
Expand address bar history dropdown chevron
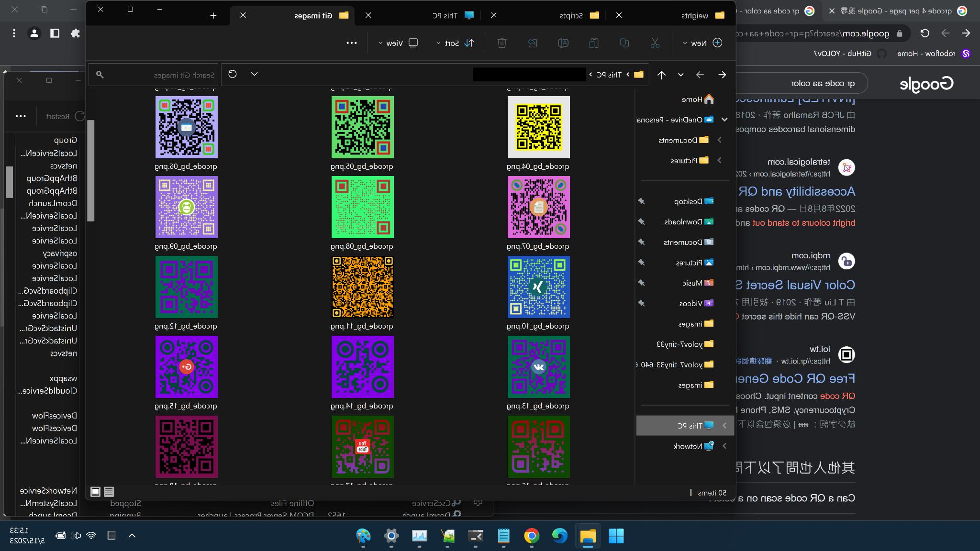(255, 74)
